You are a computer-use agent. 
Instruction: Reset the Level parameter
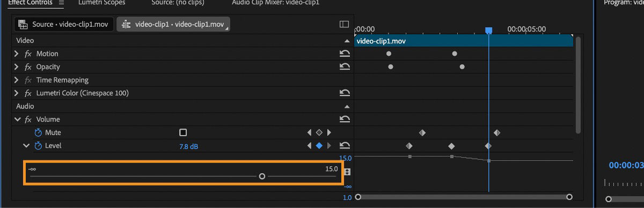click(345, 145)
